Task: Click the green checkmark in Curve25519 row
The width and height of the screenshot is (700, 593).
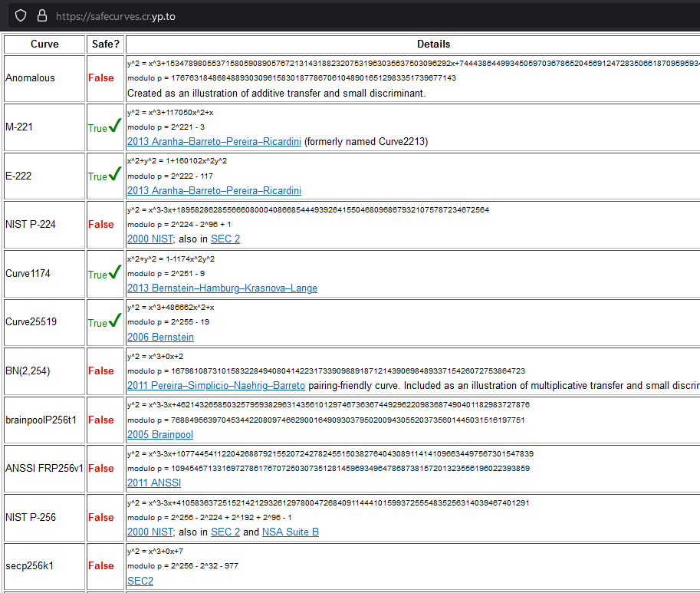Action: pos(115,320)
